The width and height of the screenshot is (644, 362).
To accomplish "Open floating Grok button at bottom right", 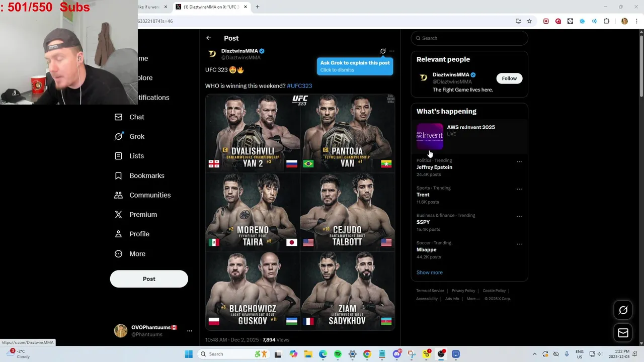I will click(623, 310).
